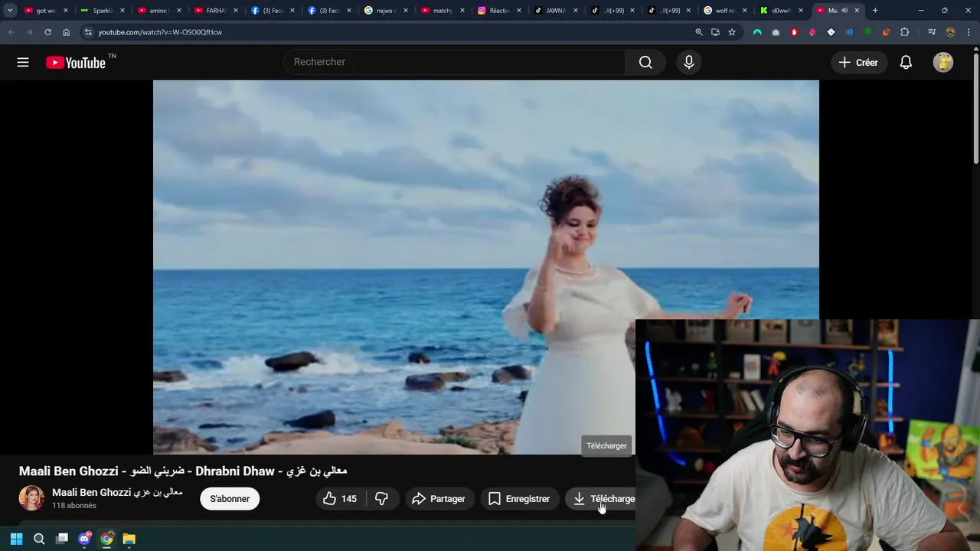Click the blue sound-wave extension icon

849,32
